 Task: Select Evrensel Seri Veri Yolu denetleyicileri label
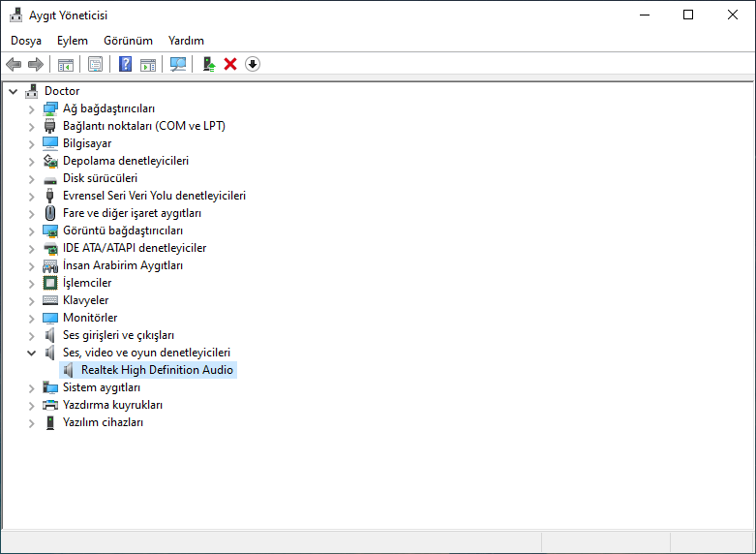(154, 196)
